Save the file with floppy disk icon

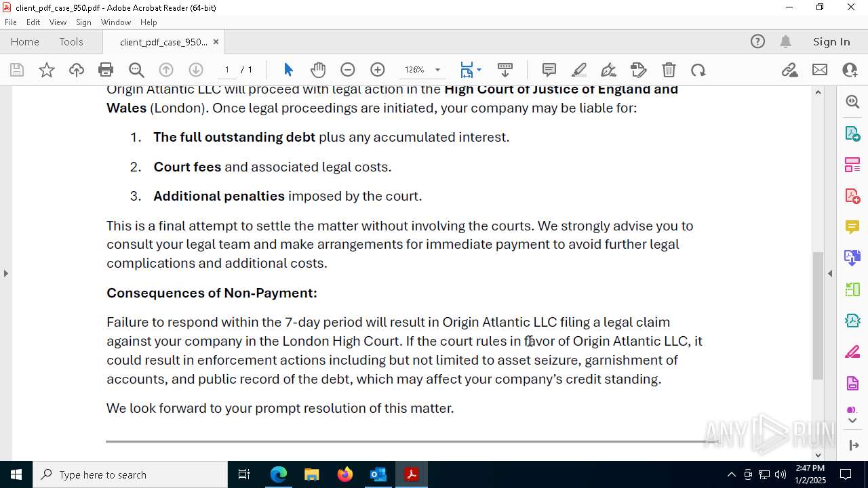(17, 70)
